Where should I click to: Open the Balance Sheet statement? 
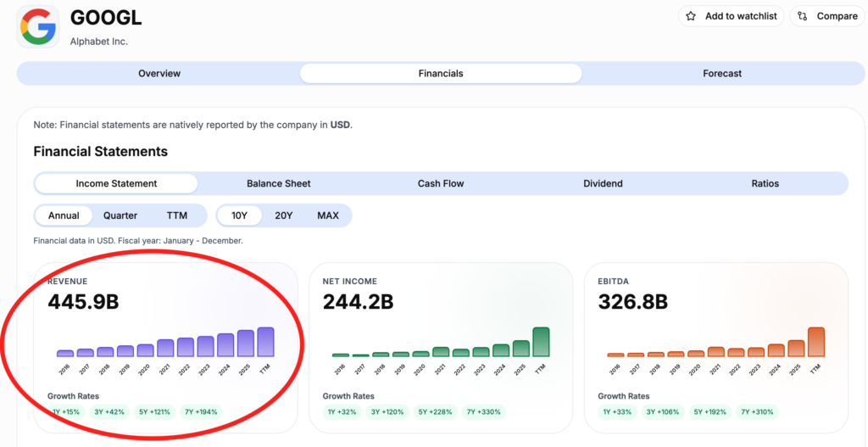(278, 183)
